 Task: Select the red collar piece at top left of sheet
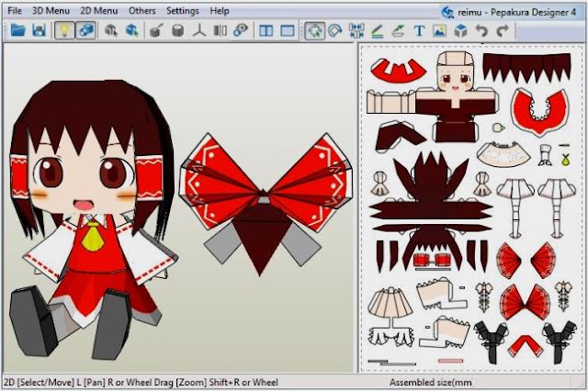(x=398, y=72)
